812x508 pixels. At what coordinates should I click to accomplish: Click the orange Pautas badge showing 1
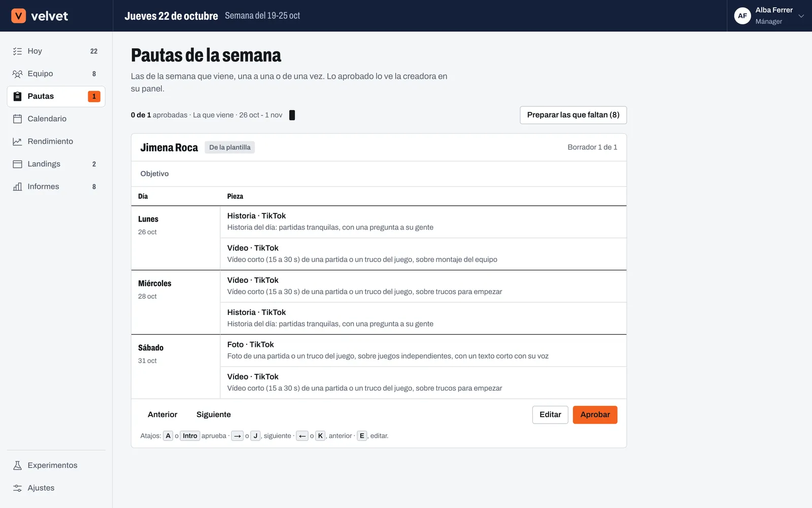coord(94,97)
